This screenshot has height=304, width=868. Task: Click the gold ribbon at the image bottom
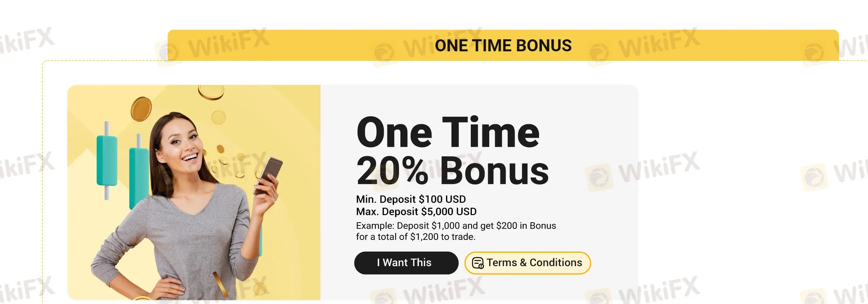coord(221,284)
